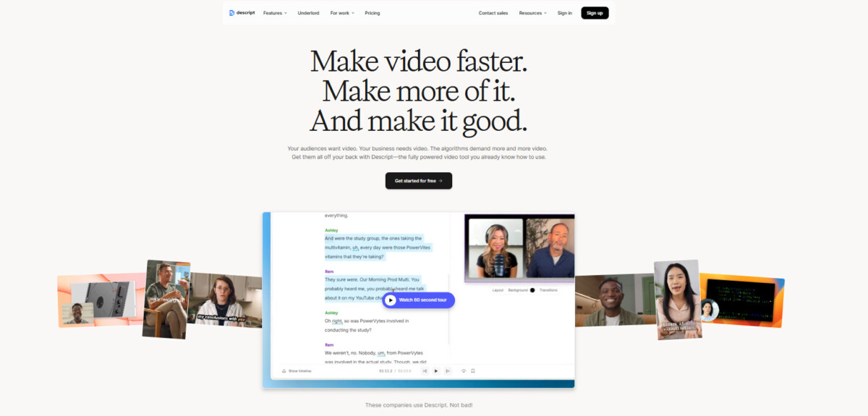Open thumbnail of man in orange frame
868x416 pixels.
(x=100, y=300)
